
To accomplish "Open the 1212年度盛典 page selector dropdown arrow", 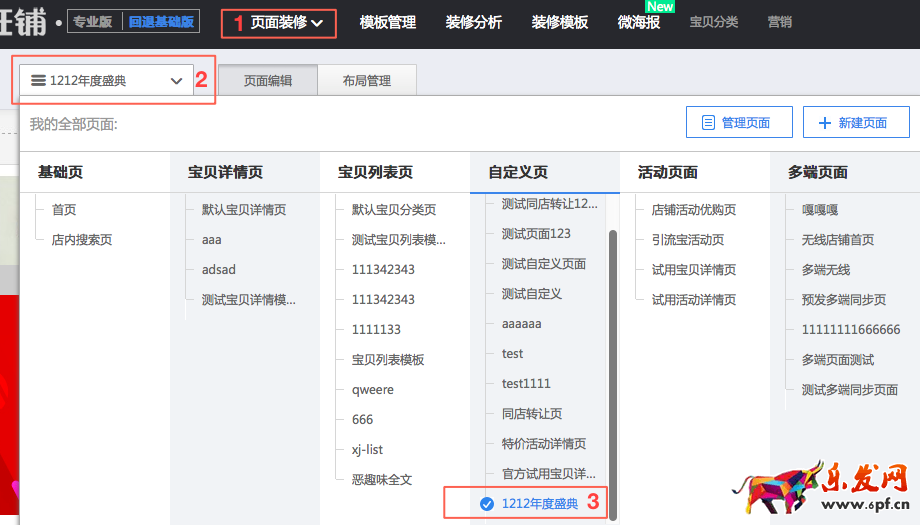I will (177, 81).
